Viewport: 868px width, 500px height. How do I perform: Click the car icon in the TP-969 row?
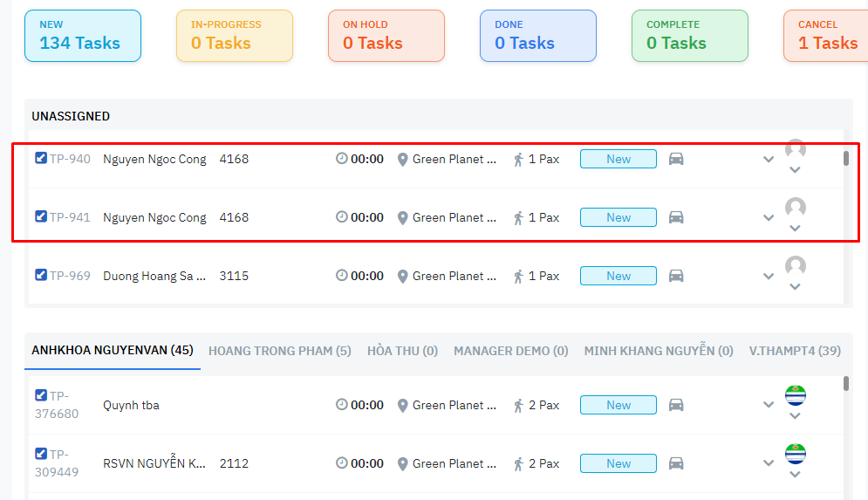(x=676, y=276)
